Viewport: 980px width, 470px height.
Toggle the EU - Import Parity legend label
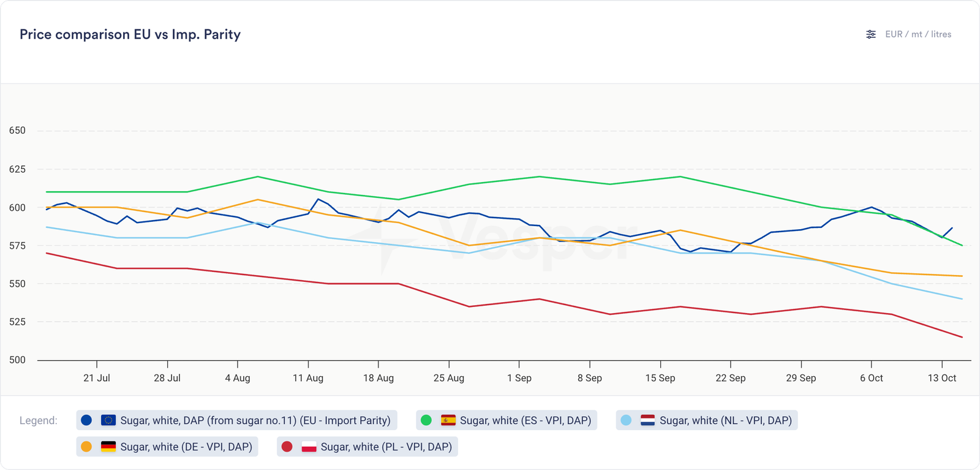click(x=255, y=420)
